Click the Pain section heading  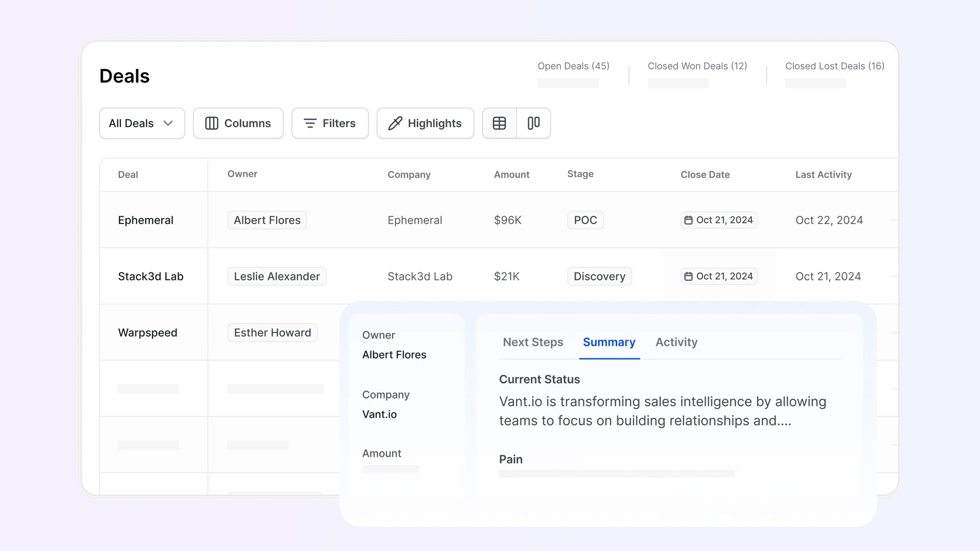[x=510, y=459]
